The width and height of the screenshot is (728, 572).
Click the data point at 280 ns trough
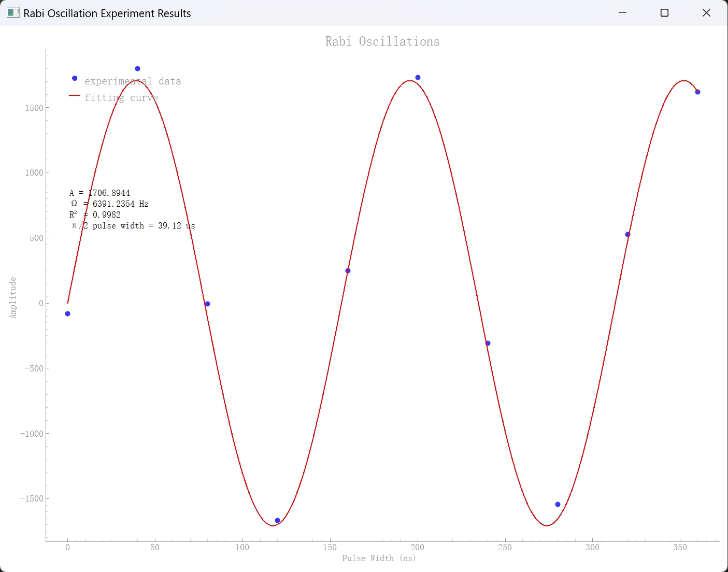tap(558, 505)
